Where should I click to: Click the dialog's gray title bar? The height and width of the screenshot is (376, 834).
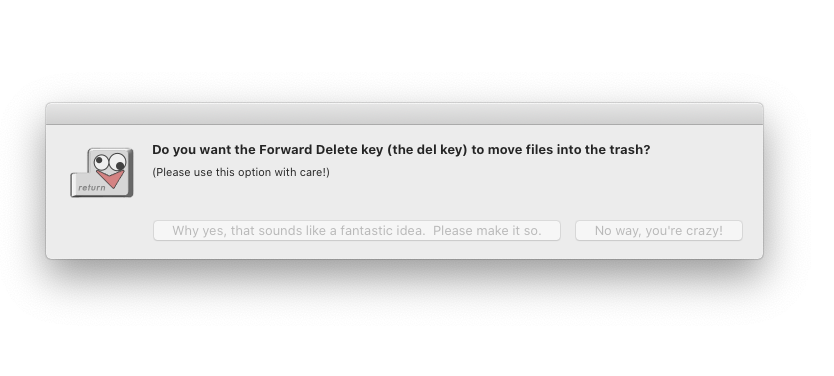[x=404, y=114]
